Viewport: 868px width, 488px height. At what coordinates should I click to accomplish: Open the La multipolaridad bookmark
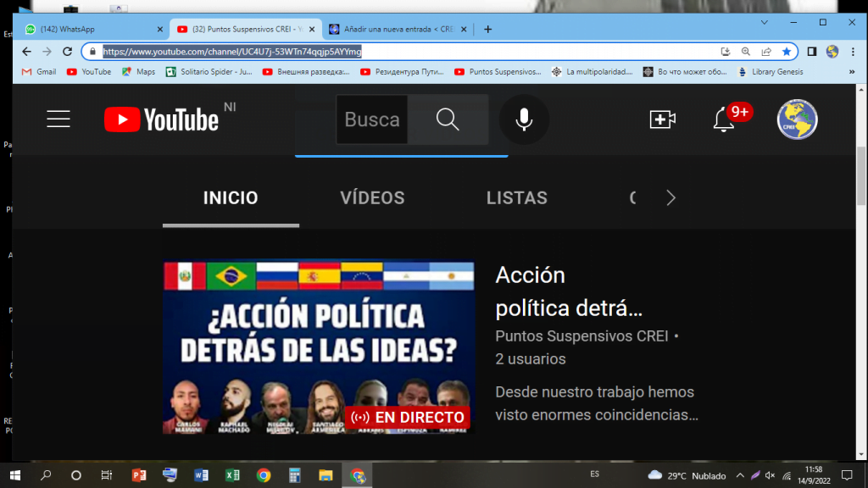pos(593,72)
